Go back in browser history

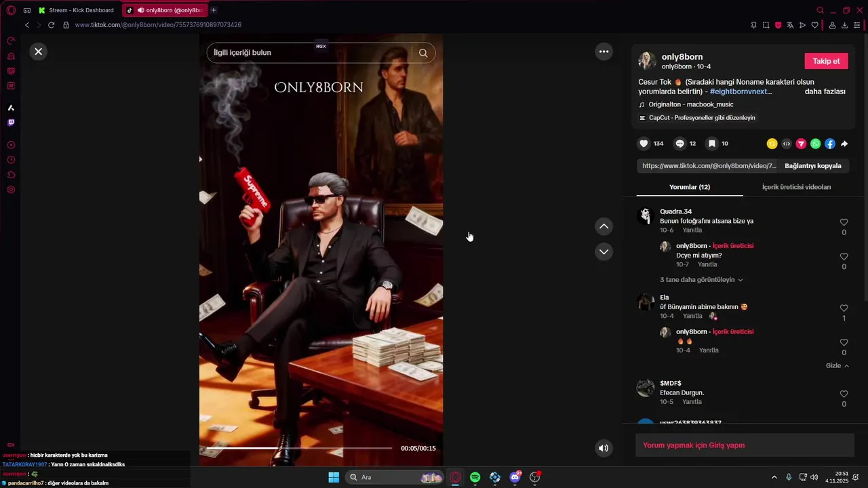tap(27, 25)
